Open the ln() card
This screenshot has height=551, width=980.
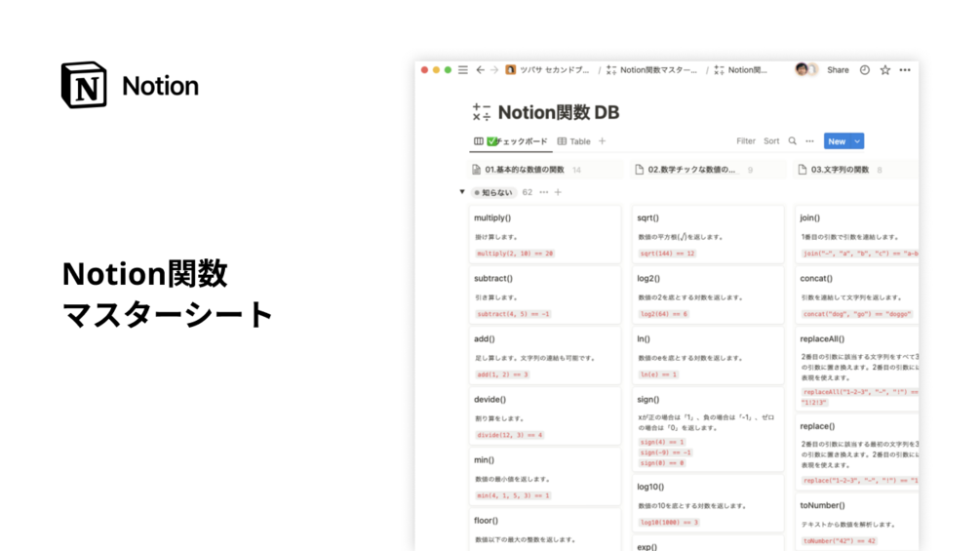708,356
